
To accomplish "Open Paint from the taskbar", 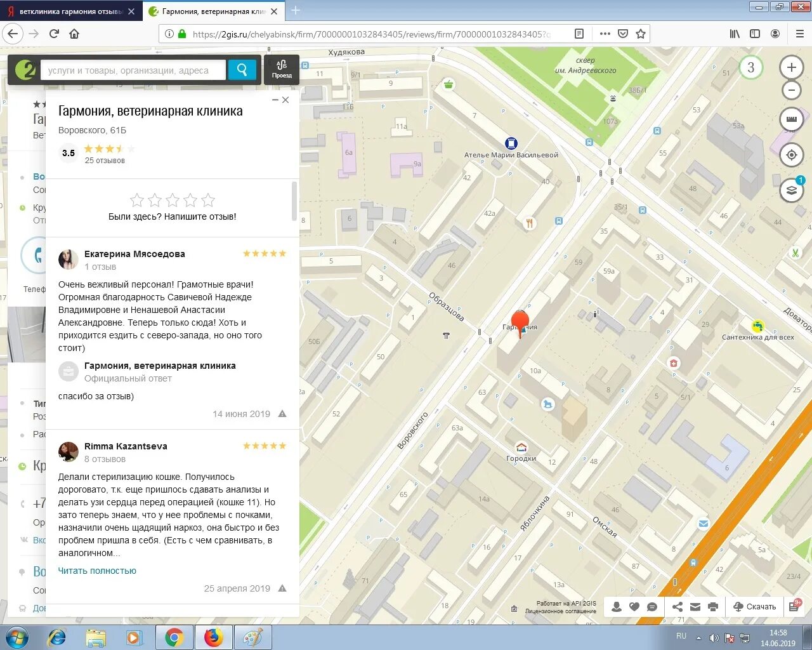I will tap(252, 637).
